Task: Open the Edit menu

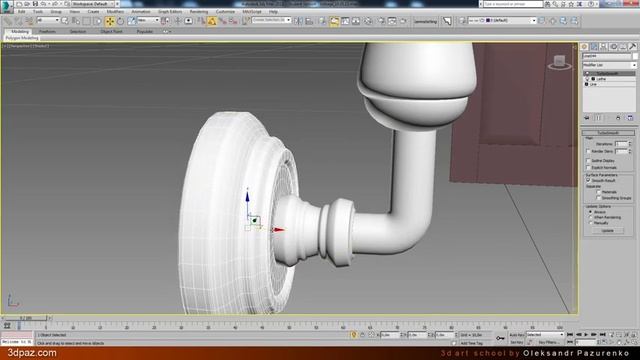Action: pos(22,12)
